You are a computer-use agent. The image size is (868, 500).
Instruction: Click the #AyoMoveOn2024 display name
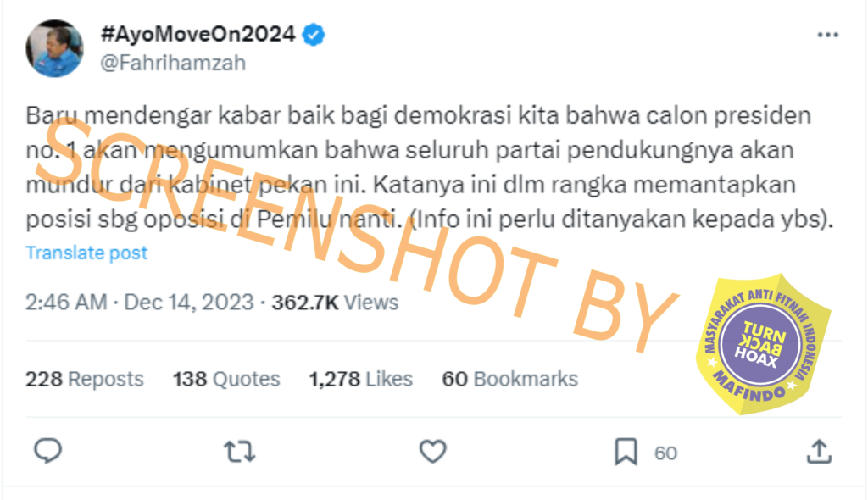coord(198,35)
